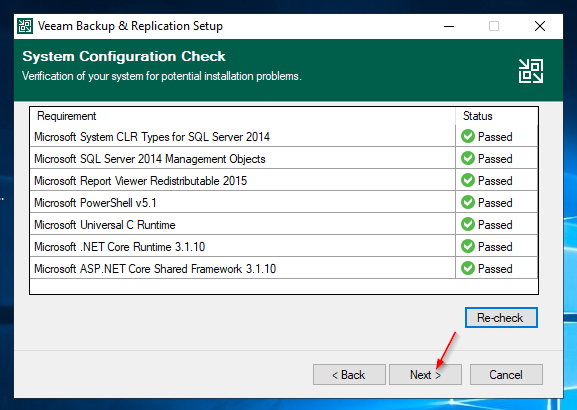This screenshot has height=410, width=577.
Task: Select Microsoft Universal C Runtime row
Action: (x=283, y=224)
